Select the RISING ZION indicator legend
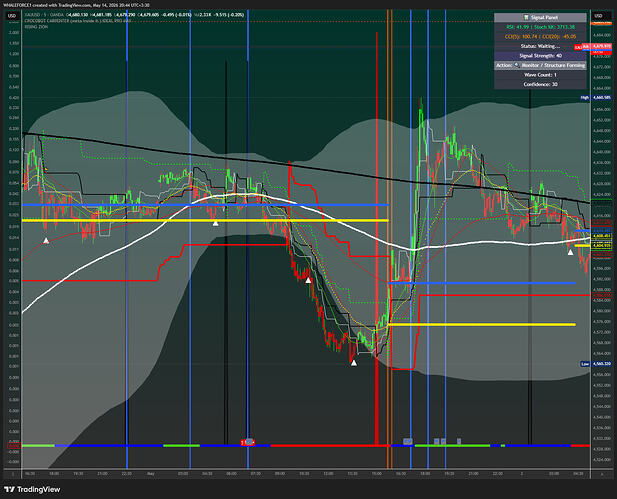Viewport: 617px width, 499px height. pos(36,27)
